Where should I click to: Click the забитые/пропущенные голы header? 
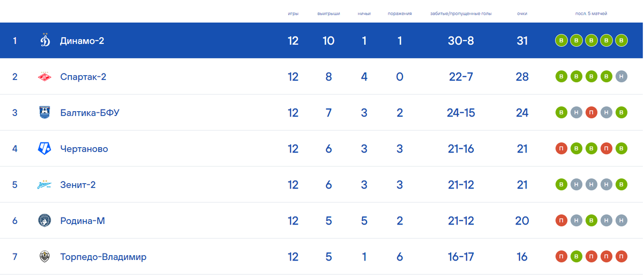tap(461, 13)
